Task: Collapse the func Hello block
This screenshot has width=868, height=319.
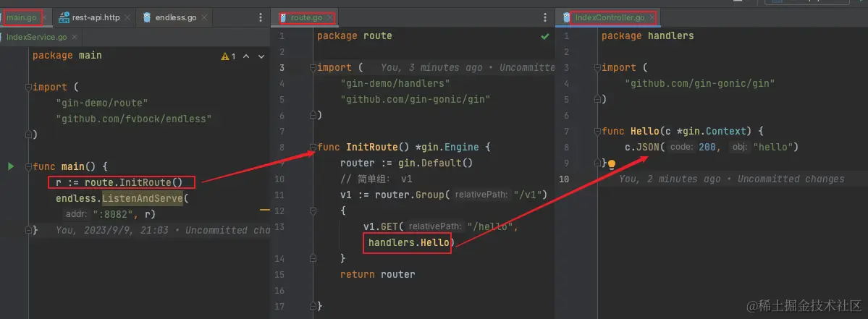Action: tap(597, 131)
